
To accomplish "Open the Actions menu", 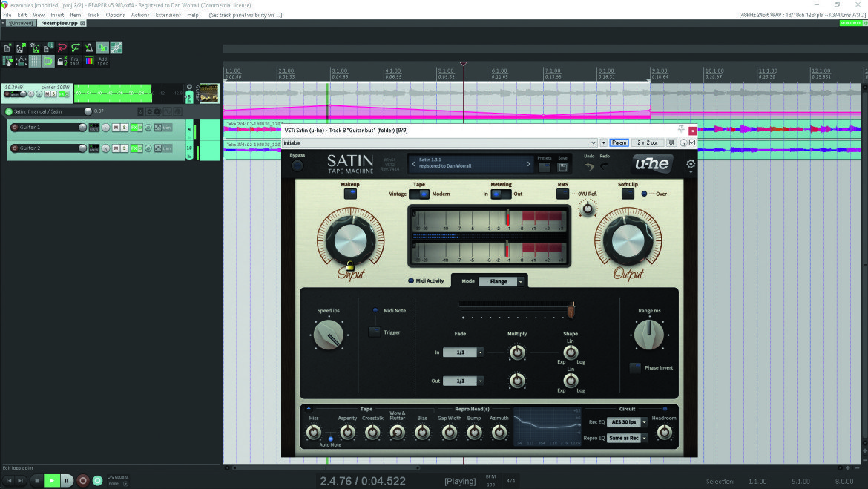I will coord(140,15).
